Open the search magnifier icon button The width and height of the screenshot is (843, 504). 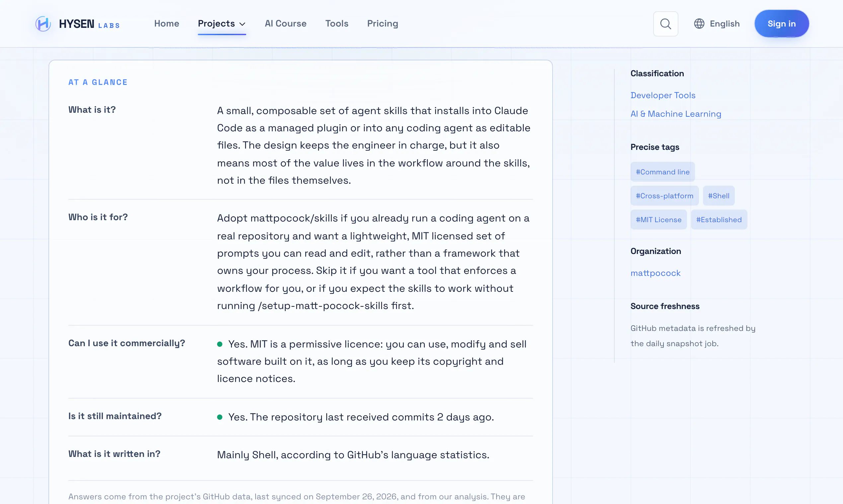665,24
